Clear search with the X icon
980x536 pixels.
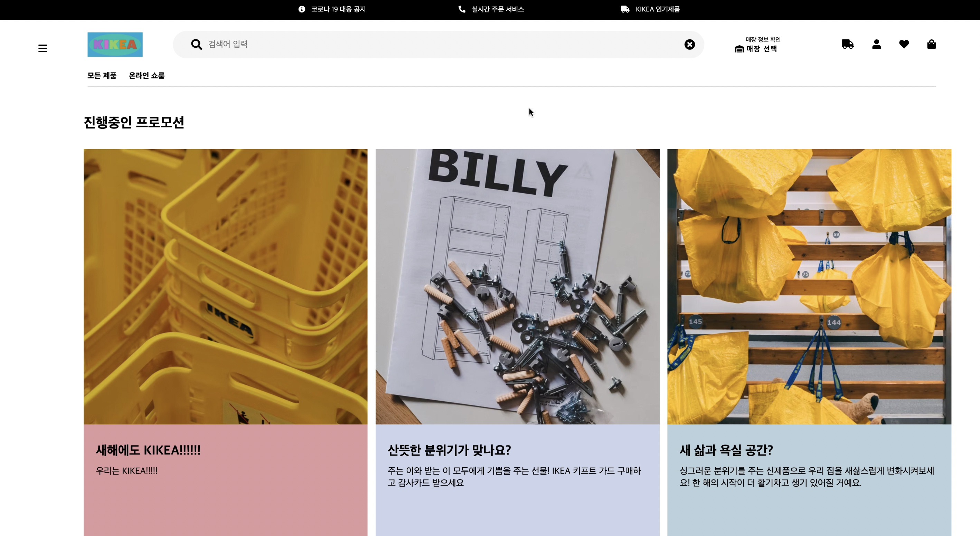click(x=689, y=45)
